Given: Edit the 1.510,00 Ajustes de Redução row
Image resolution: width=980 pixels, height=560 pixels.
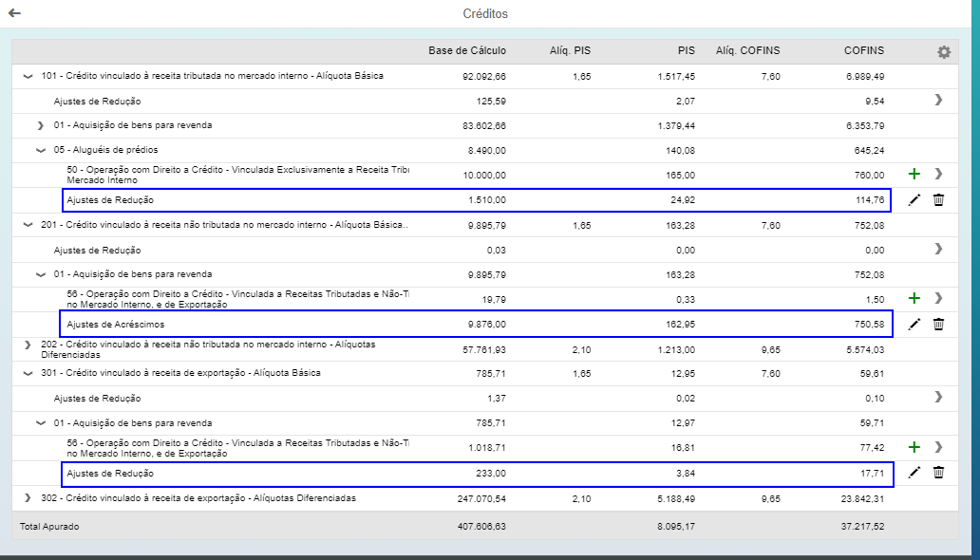Looking at the screenshot, I should [x=914, y=200].
